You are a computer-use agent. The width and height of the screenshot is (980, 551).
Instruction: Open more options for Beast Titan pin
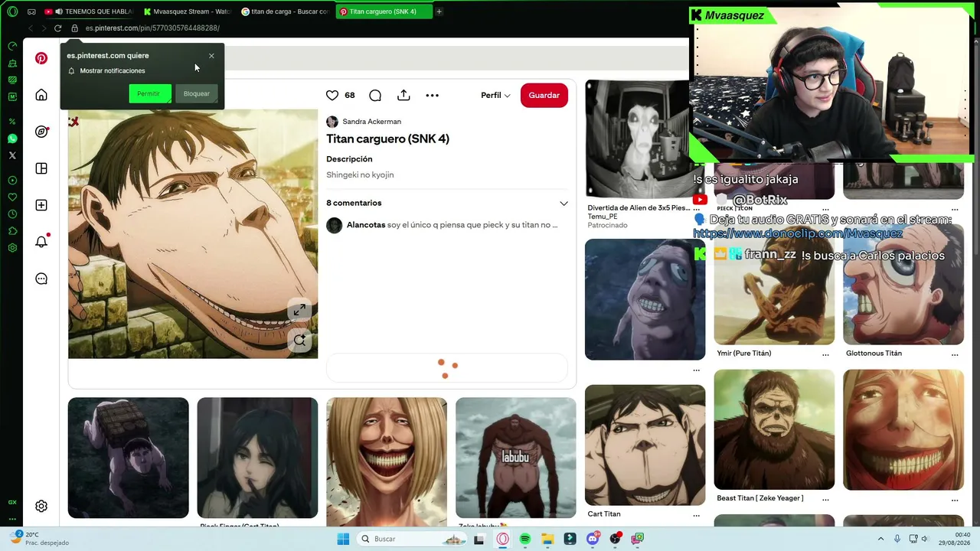[825, 499]
